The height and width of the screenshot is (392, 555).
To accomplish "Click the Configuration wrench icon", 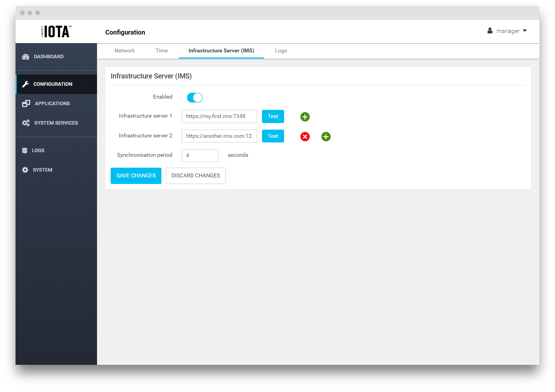I will [x=26, y=84].
